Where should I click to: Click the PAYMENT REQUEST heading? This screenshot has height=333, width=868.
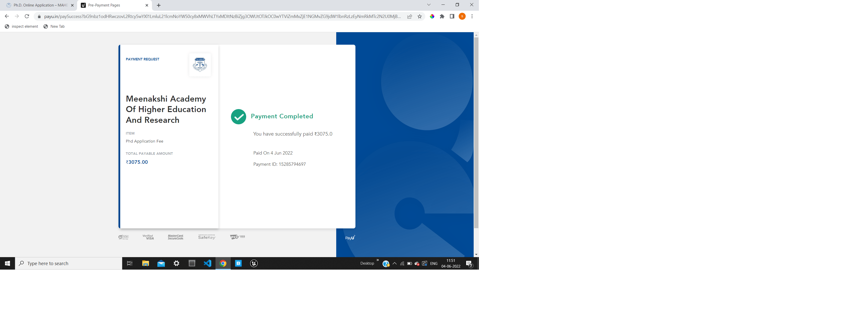tap(142, 59)
